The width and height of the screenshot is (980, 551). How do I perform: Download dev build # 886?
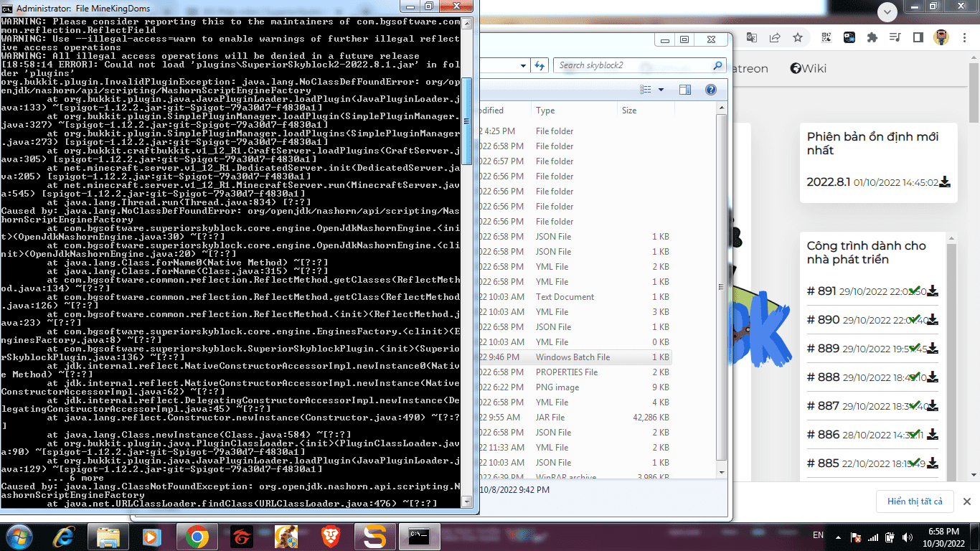pyautogui.click(x=933, y=435)
